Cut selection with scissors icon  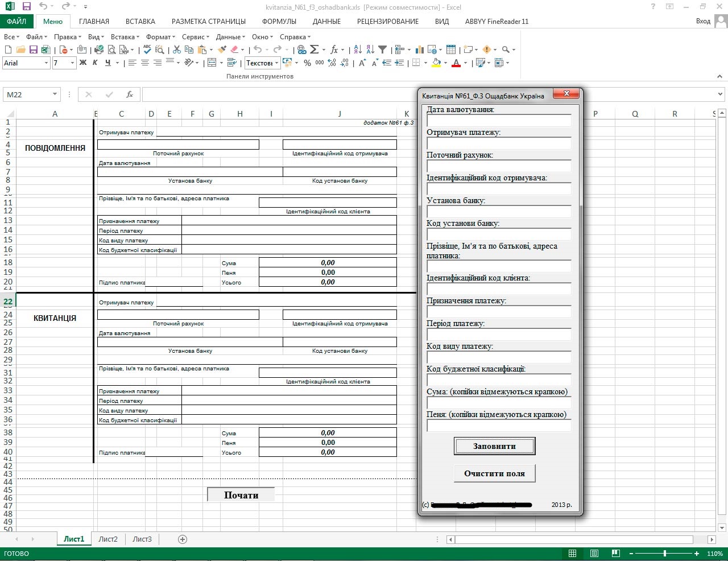[177, 50]
